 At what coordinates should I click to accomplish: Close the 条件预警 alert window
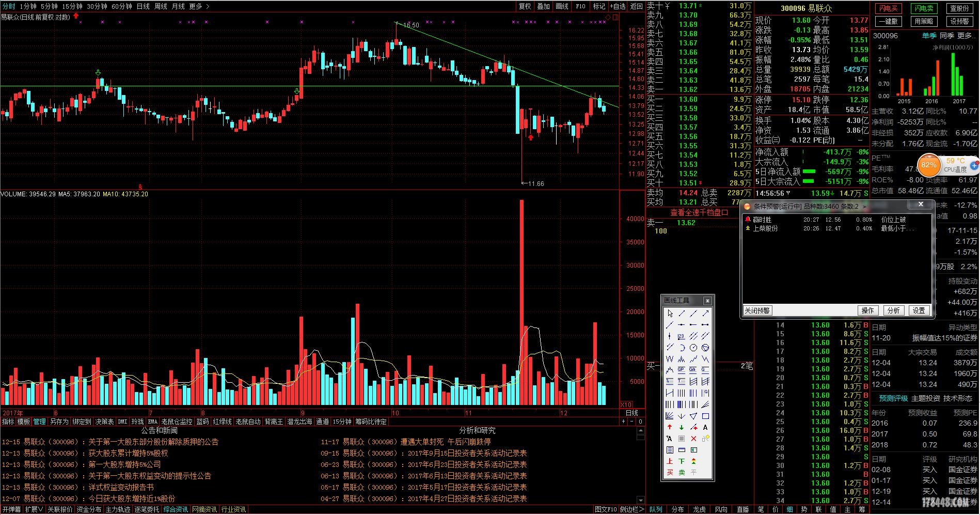coord(921,205)
